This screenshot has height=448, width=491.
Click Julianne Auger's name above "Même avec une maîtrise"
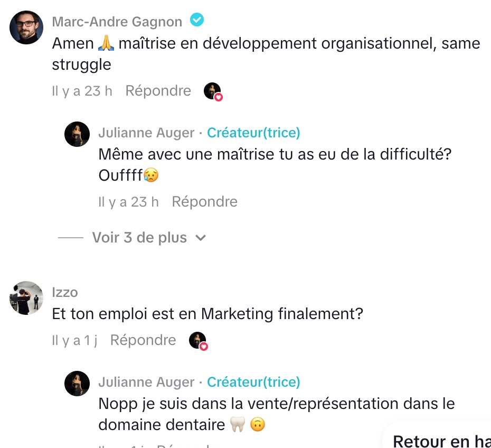click(x=146, y=133)
